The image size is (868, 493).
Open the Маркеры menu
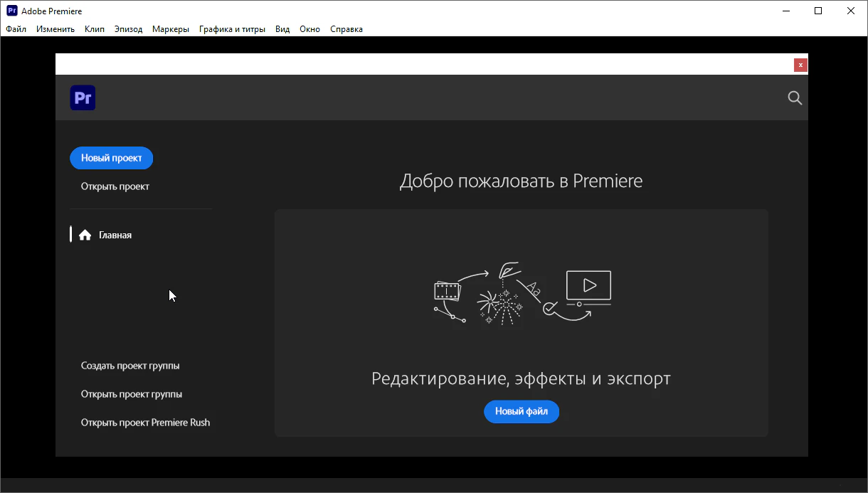(171, 29)
